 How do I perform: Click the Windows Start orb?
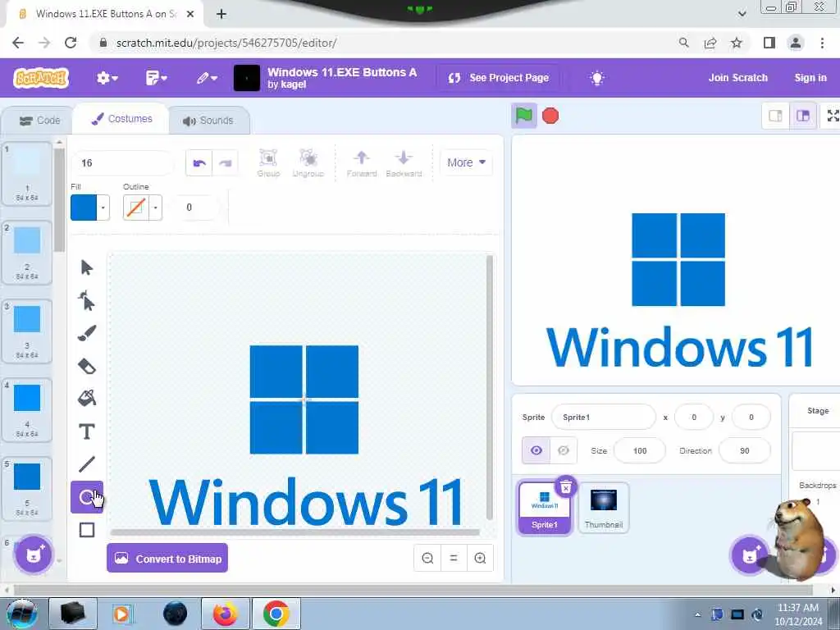click(x=21, y=614)
